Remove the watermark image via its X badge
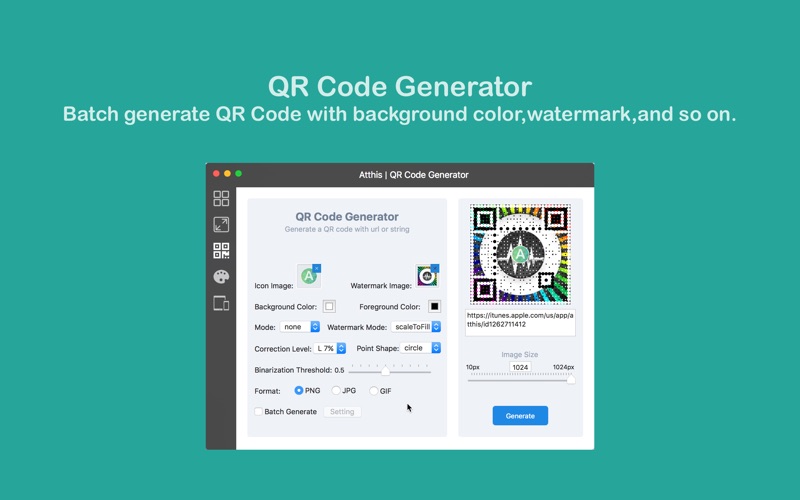This screenshot has width=800, height=500. (435, 268)
